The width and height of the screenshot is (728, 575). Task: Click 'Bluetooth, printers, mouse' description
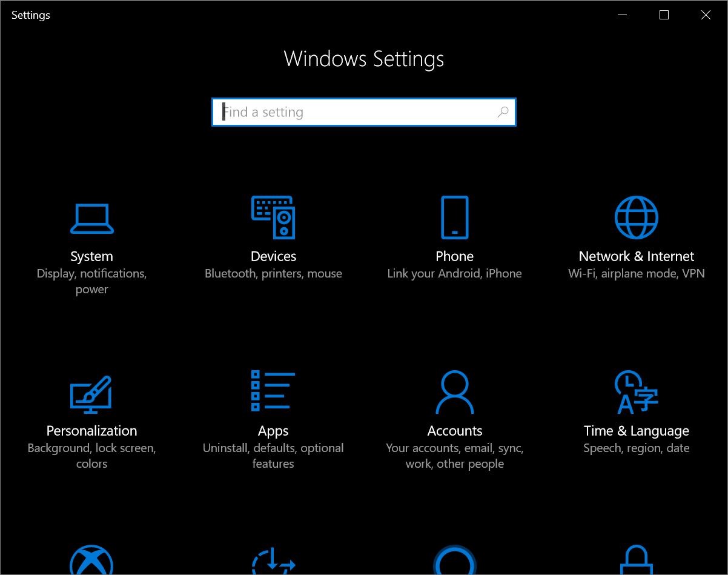tap(273, 273)
